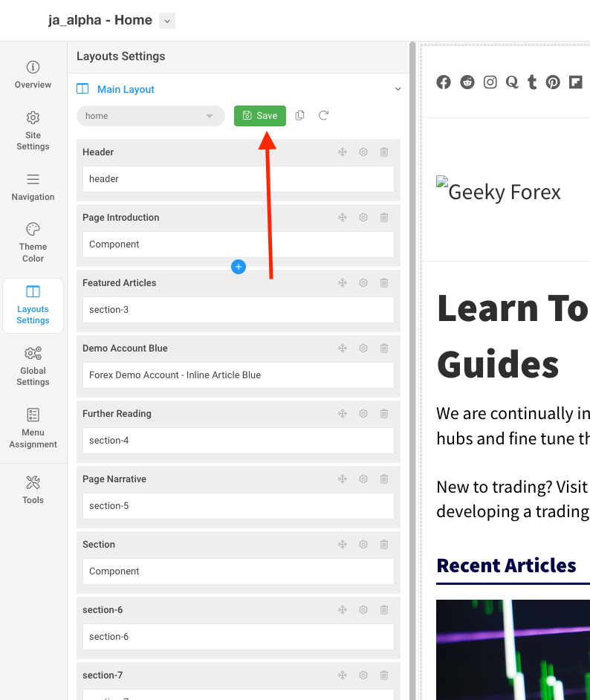Open settings gear of Header section
This screenshot has height=700, width=590.
(x=363, y=152)
